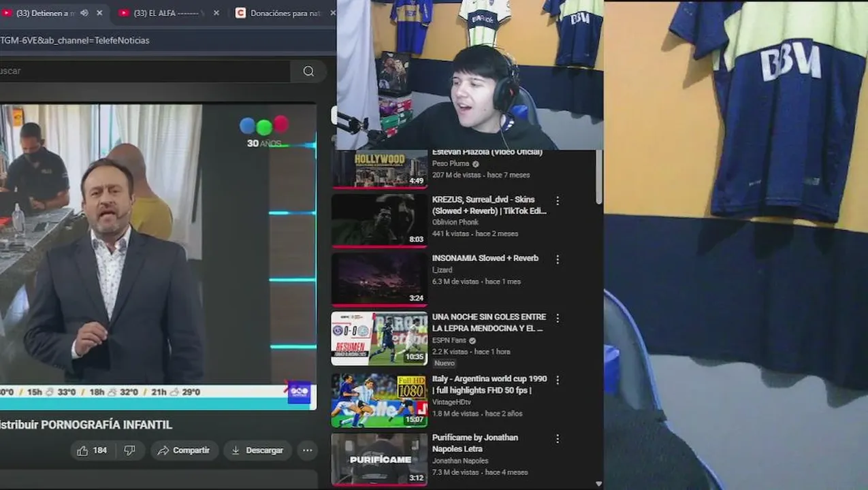Click "7.3 M de vistas · hace 4 meses" text
This screenshot has width=868, height=490.
tap(480, 472)
